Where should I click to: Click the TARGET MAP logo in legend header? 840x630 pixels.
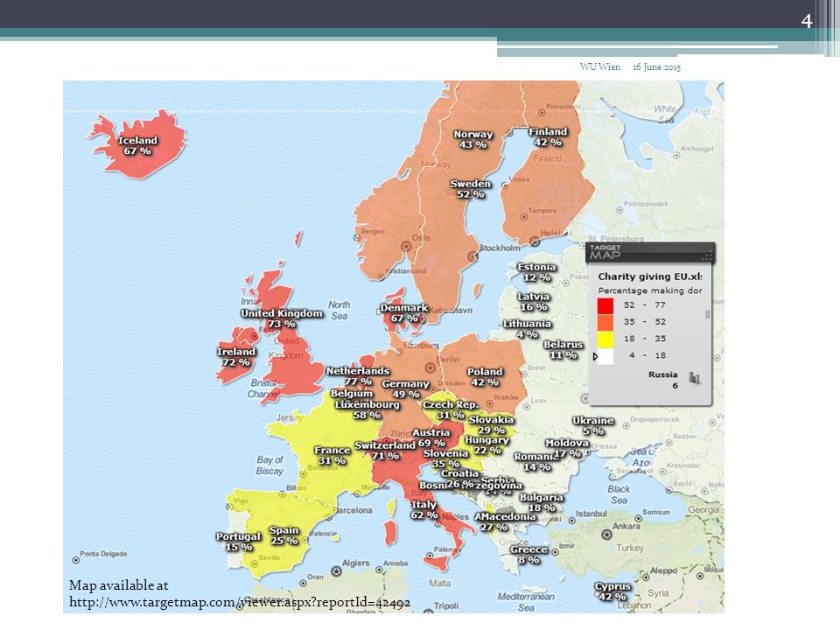[x=605, y=252]
